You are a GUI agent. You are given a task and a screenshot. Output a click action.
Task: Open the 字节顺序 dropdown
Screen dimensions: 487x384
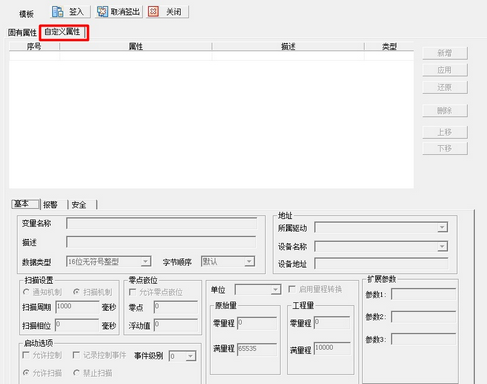click(249, 261)
